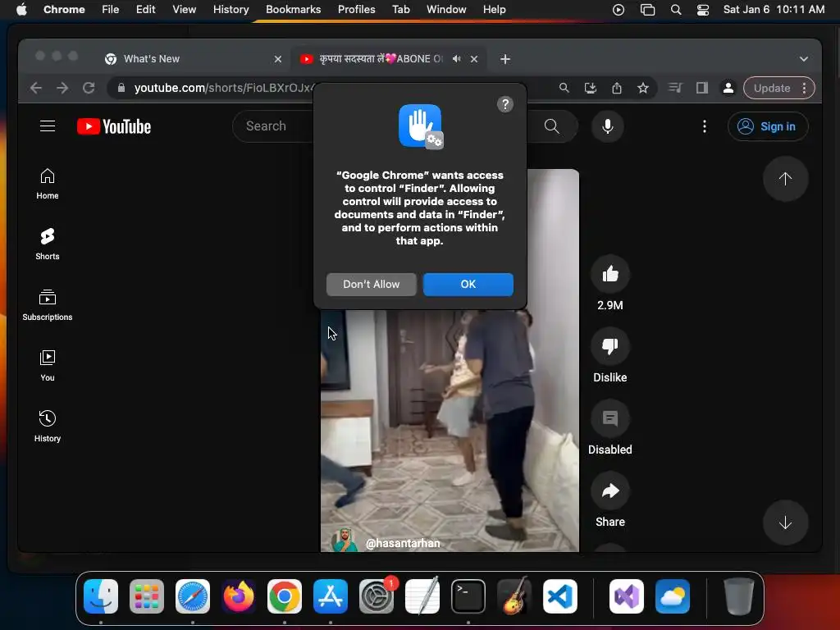840x630 pixels.
Task: Click the YouTube search magnifier button
Action: click(552, 126)
